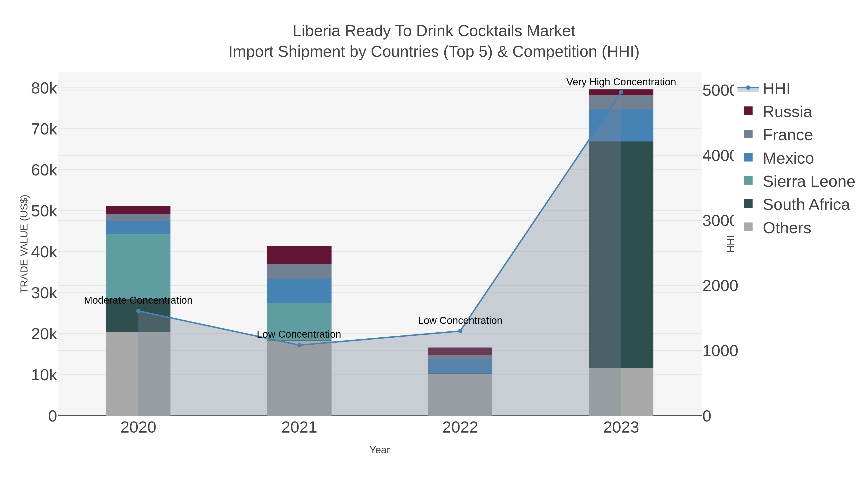Click the Russia segment of 2020 bar

tap(138, 210)
